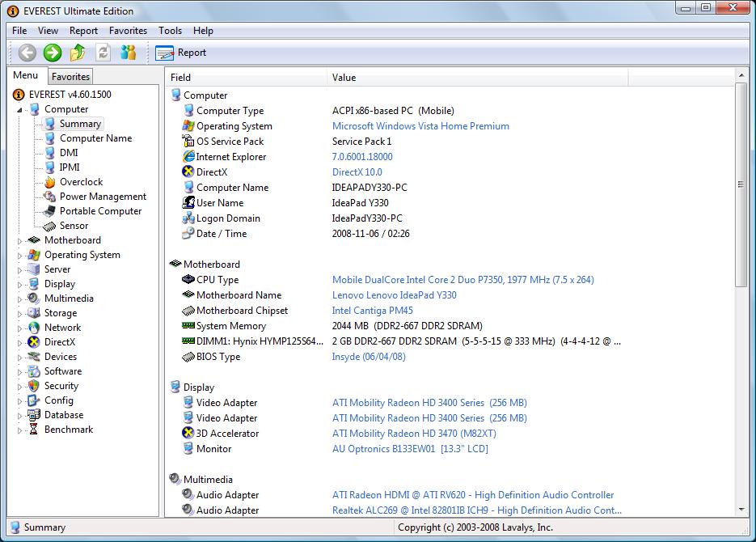Expand the Benchmark tree node
Image resolution: width=756 pixels, height=542 pixels.
(x=19, y=430)
